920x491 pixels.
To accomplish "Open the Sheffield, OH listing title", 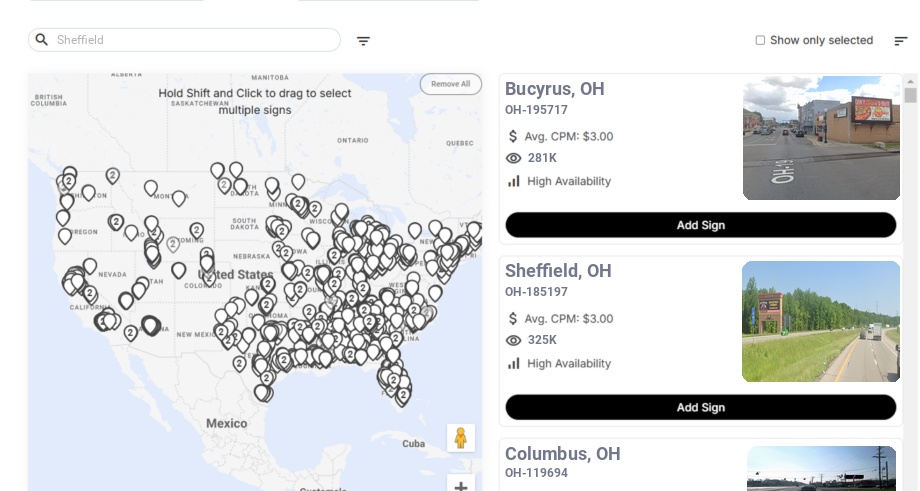I will (558, 271).
